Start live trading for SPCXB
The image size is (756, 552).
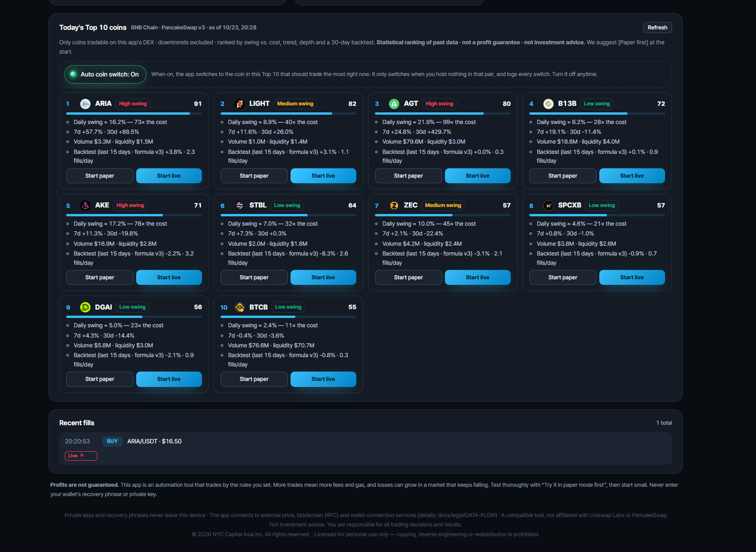coord(632,277)
